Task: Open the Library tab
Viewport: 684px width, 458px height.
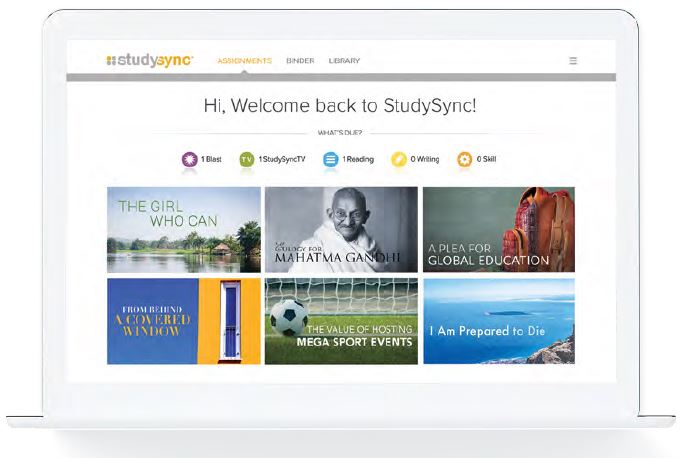Action: [x=344, y=61]
